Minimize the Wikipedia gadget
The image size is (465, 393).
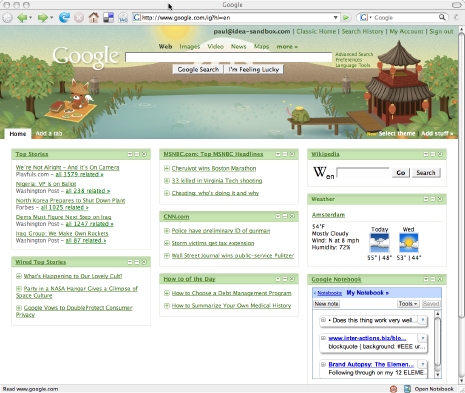point(426,154)
